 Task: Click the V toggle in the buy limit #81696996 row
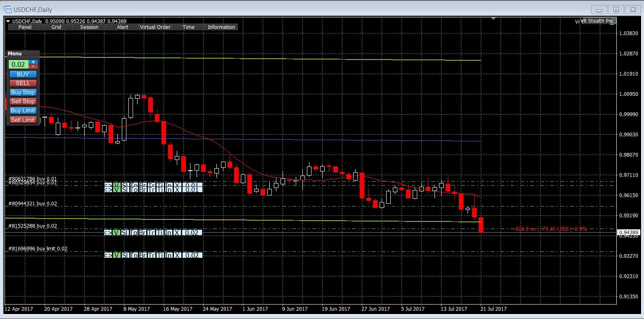tap(117, 255)
